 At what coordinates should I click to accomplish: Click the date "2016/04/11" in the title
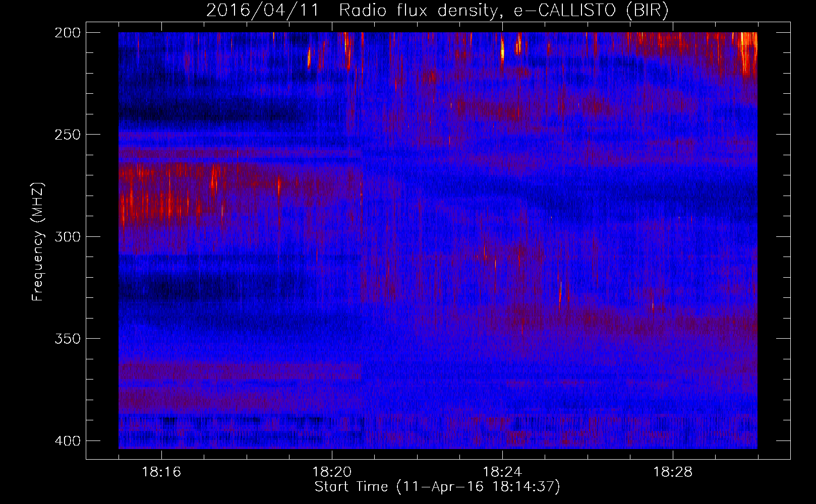(x=263, y=10)
